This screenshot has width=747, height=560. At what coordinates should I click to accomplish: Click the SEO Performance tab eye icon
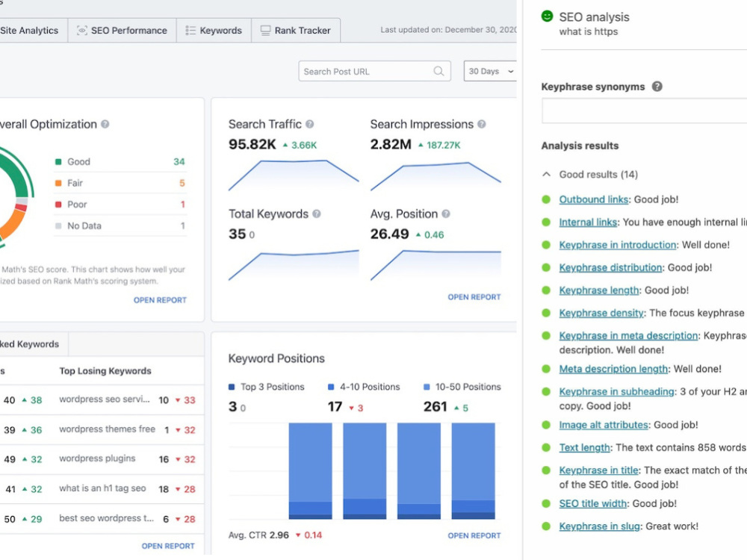pyautogui.click(x=82, y=31)
